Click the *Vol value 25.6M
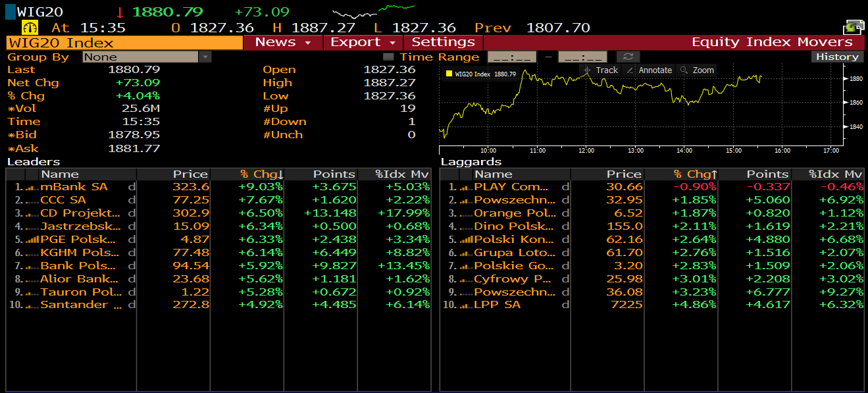This screenshot has width=868, height=393. [x=141, y=109]
